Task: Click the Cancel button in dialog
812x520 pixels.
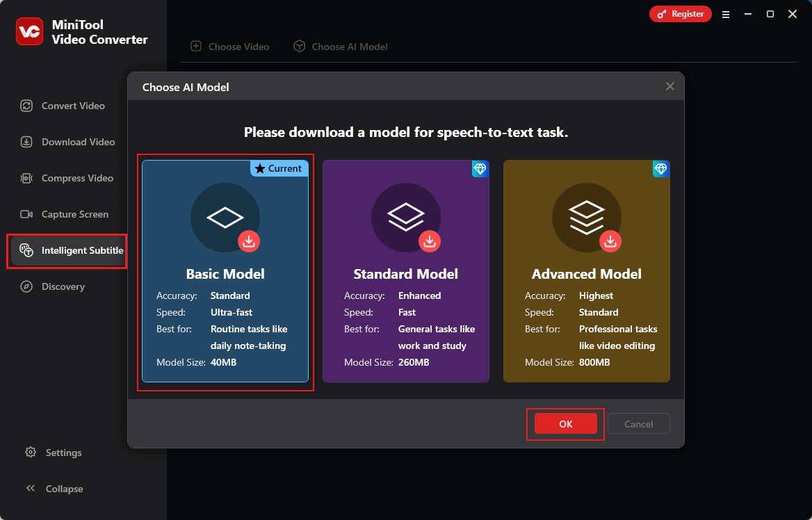Action: point(638,423)
